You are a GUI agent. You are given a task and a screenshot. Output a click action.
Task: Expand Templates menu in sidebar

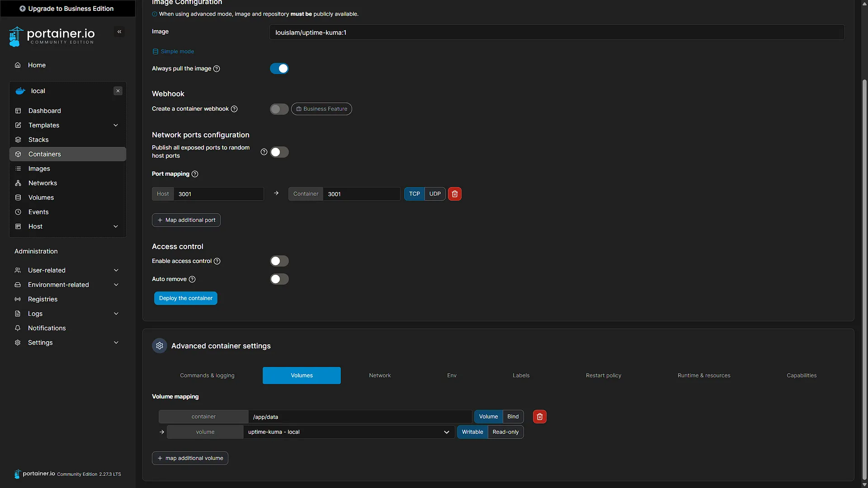[116, 125]
